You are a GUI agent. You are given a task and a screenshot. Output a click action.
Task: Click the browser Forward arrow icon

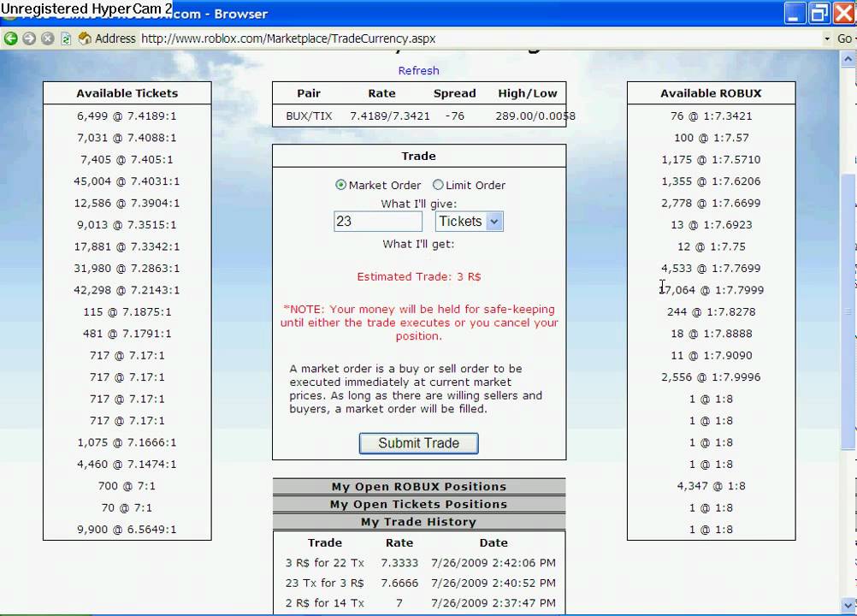tap(29, 38)
